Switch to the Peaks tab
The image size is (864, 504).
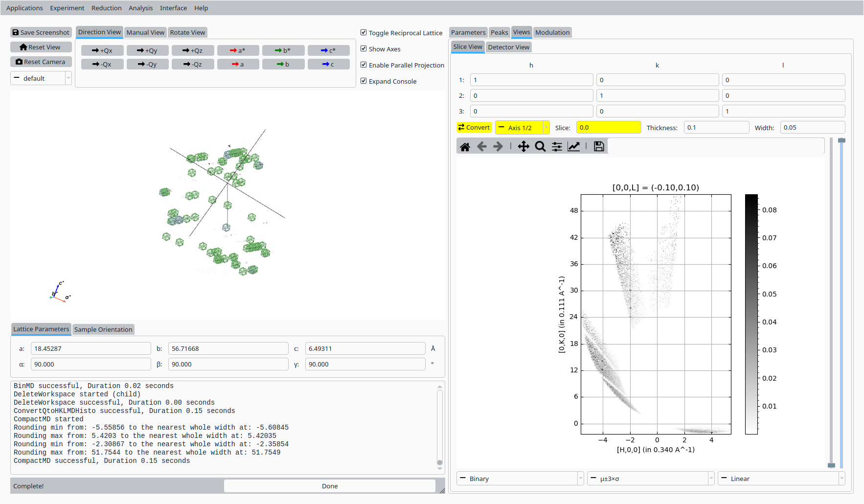coord(499,33)
